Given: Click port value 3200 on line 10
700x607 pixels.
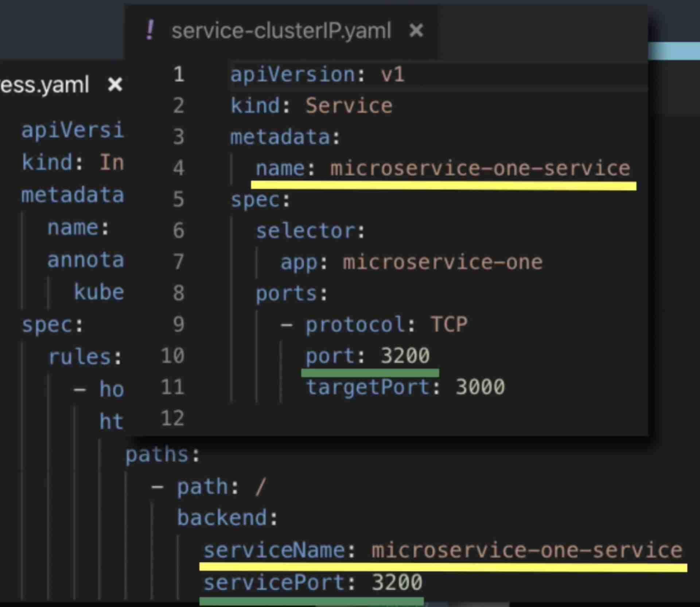Looking at the screenshot, I should (405, 355).
